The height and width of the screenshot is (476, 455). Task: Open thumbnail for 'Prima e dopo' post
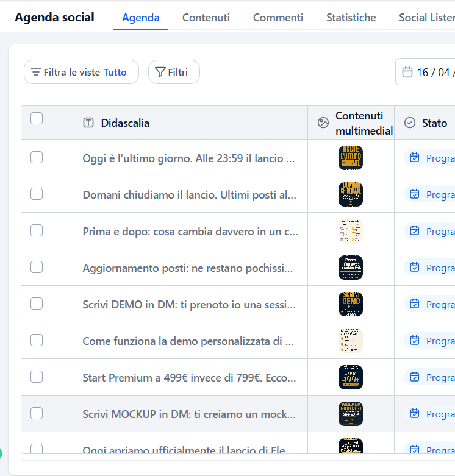pyautogui.click(x=351, y=231)
